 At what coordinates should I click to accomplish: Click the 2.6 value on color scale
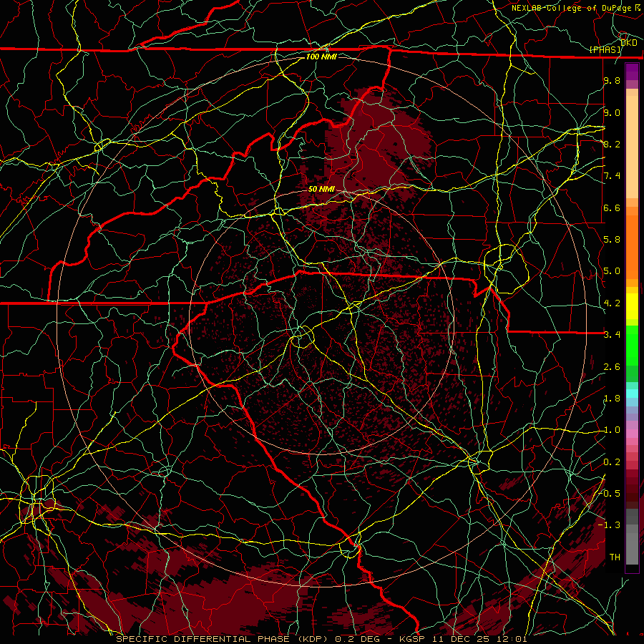click(612, 367)
